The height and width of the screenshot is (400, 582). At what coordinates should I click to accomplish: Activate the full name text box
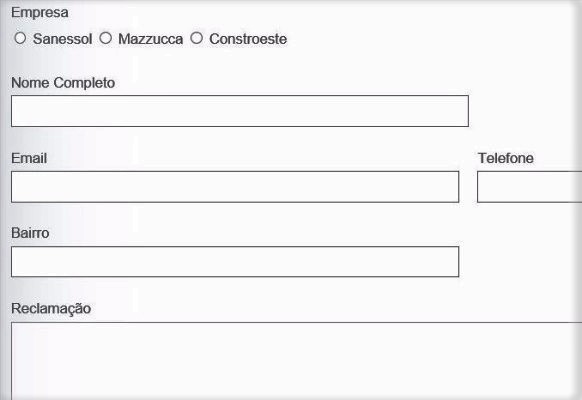tap(240, 111)
